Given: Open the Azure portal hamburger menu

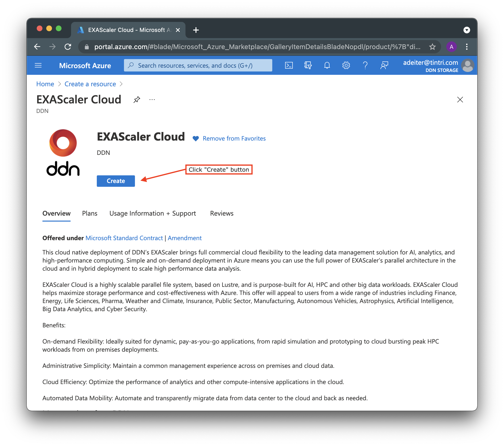Looking at the screenshot, I should 38,65.
